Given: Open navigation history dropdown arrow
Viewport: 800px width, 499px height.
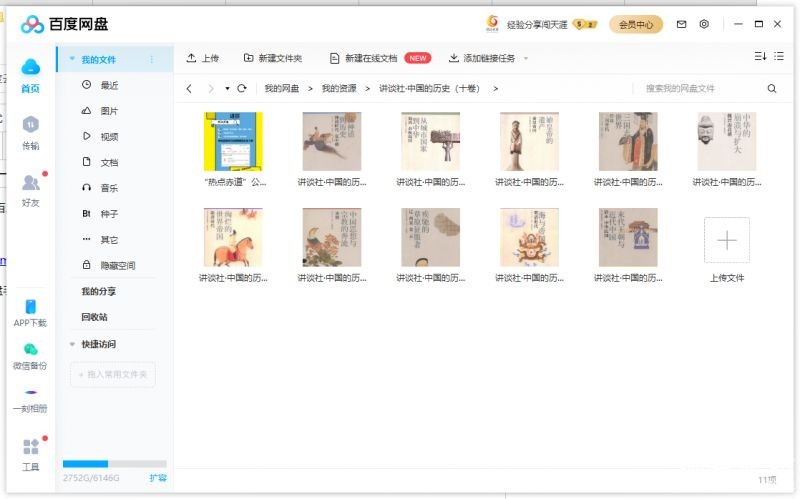Looking at the screenshot, I should (227, 89).
